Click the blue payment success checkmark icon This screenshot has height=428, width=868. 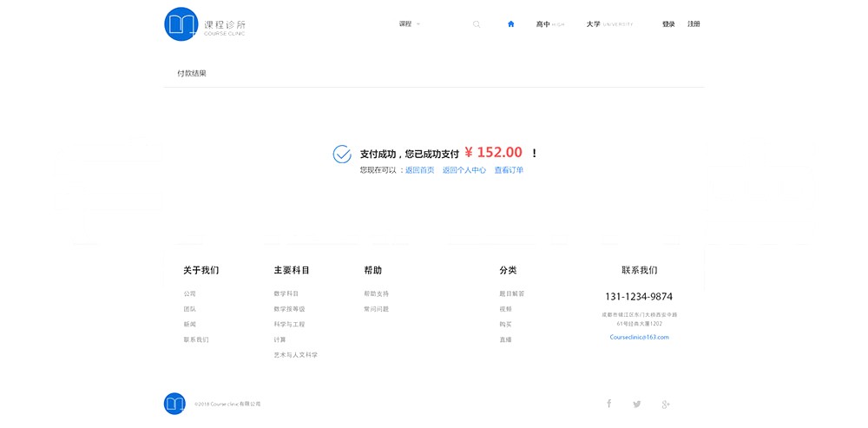point(342,154)
